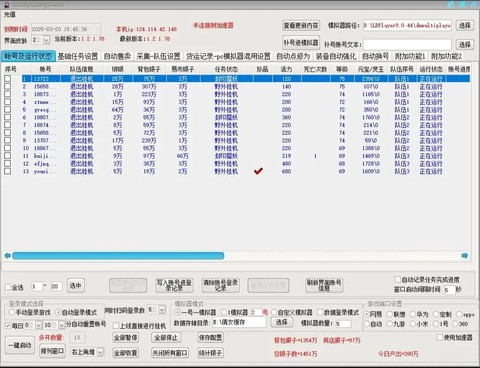Select the 附加功能1 tab
This screenshot has height=368, width=480.
coord(410,56)
